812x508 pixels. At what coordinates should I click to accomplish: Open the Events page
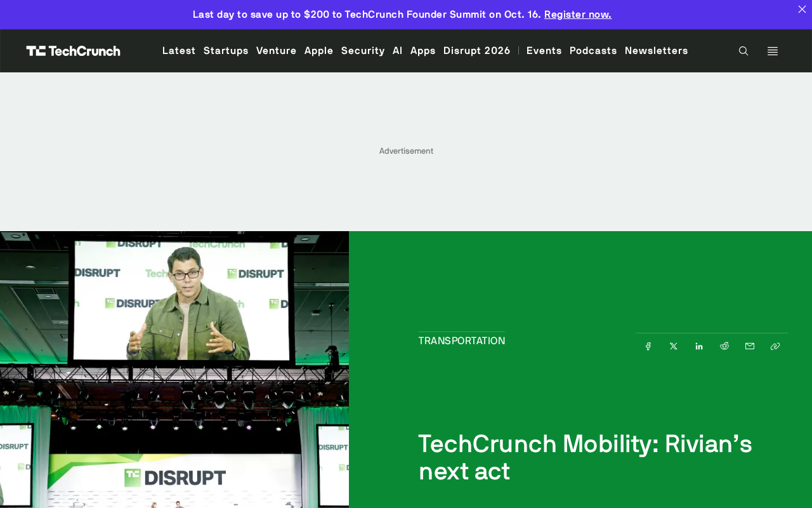[544, 50]
